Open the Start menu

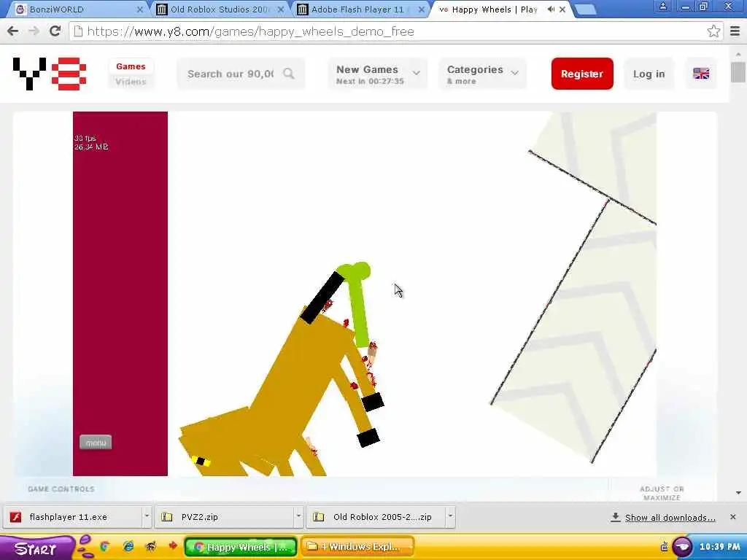pyautogui.click(x=36, y=548)
